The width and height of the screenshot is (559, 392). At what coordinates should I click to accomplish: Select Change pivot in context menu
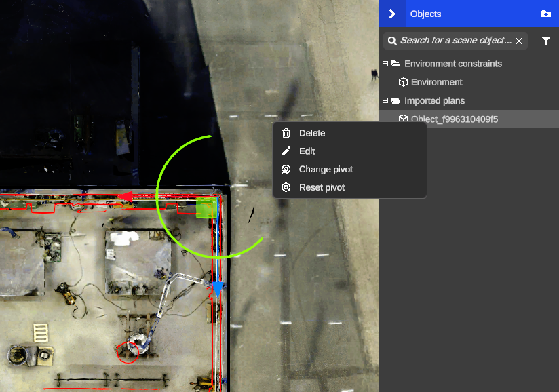click(x=326, y=170)
